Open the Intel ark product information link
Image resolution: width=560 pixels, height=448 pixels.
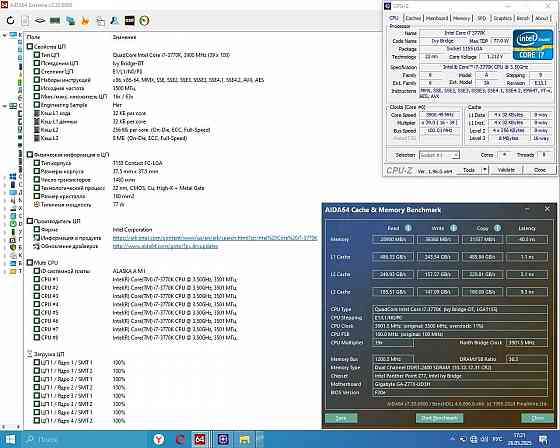(x=215, y=238)
